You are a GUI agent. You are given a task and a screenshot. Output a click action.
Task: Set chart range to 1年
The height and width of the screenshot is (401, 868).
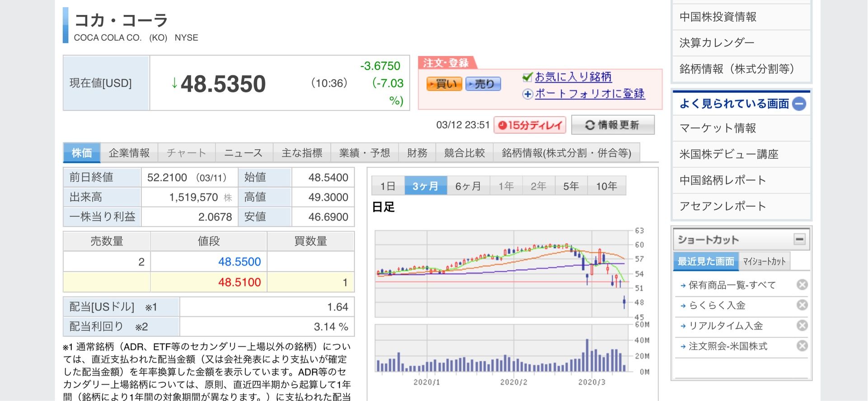[x=506, y=186]
